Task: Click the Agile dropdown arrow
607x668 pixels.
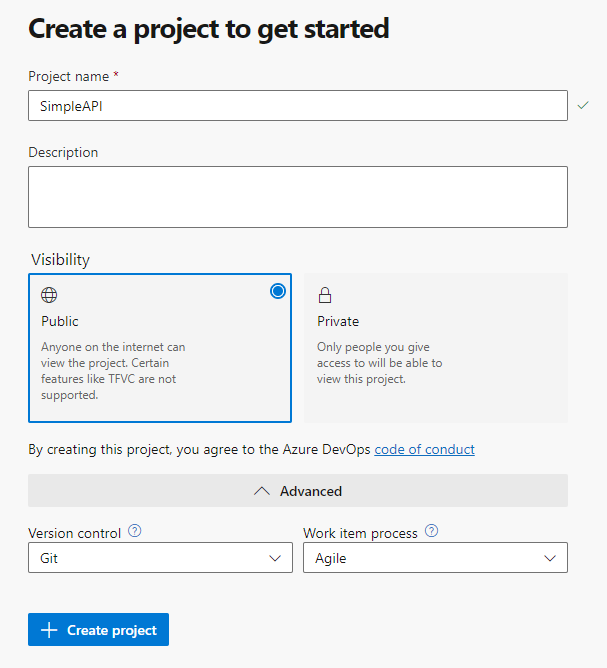Action: 550,558
